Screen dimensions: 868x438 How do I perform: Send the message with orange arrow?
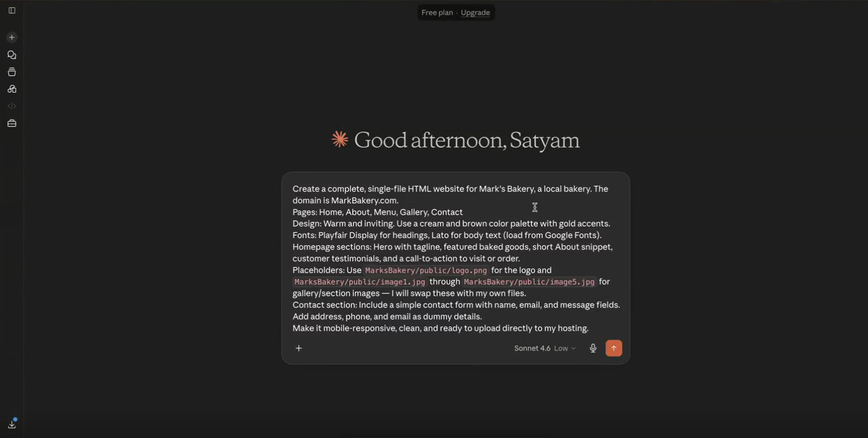coord(614,348)
